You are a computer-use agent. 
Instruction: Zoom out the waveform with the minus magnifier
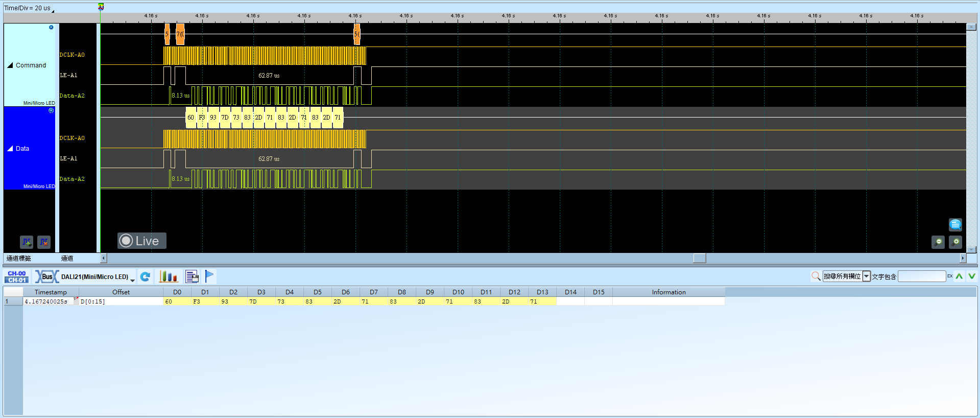(938, 242)
